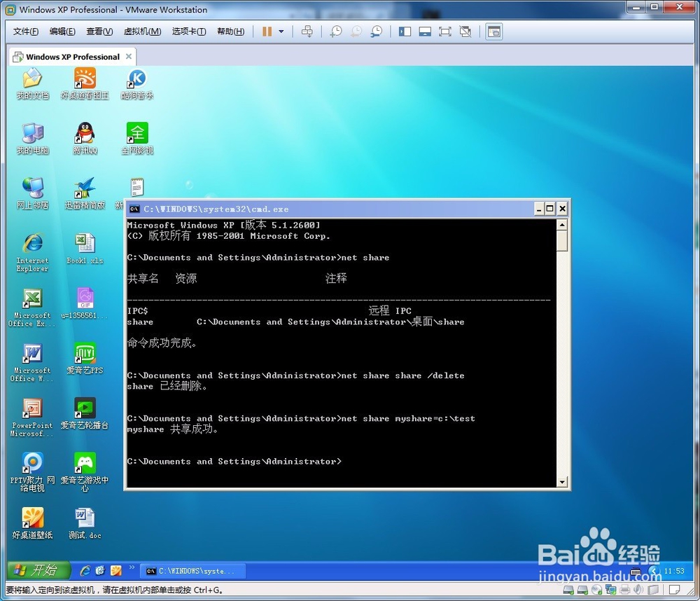The image size is (700, 601).
Task: Close the Windows XP Professional tab
Action: pyautogui.click(x=129, y=56)
